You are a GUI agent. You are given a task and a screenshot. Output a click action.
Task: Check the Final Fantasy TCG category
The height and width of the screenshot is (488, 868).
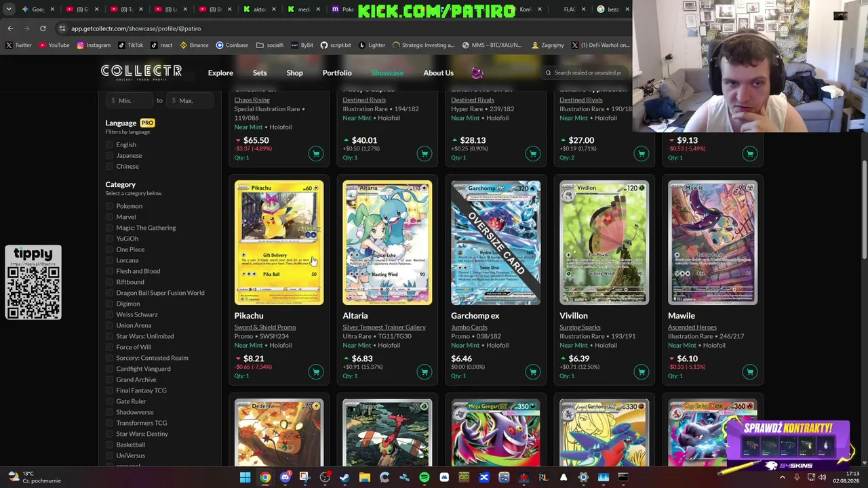(x=110, y=390)
